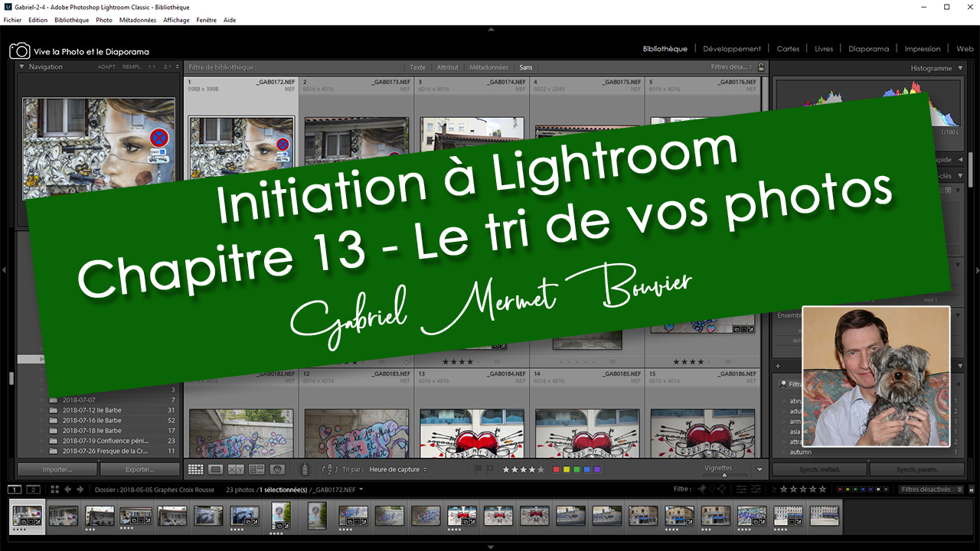Toggle the library filter lock icon
Viewport: 980px width, 551px height.
point(761,67)
